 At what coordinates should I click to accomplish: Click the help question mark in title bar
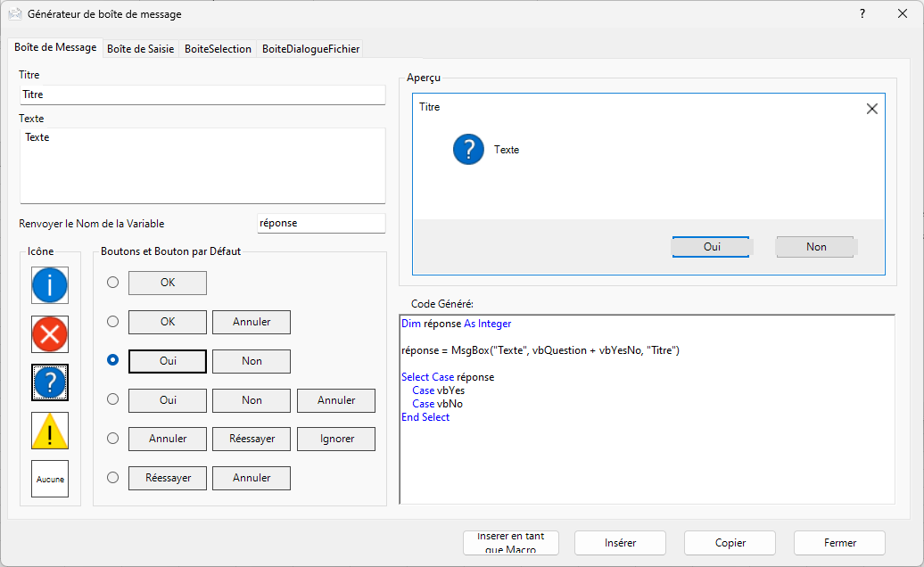pos(862,13)
